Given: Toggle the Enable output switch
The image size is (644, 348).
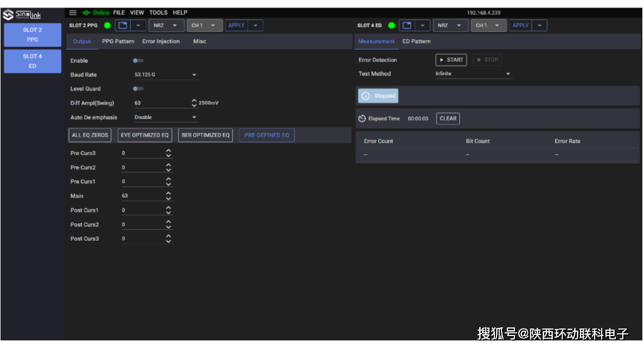Looking at the screenshot, I should click(138, 61).
